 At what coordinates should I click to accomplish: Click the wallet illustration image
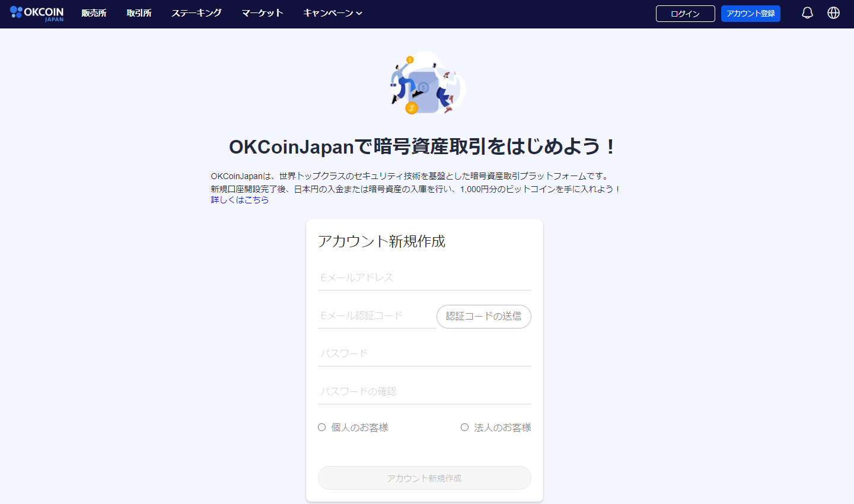427,83
